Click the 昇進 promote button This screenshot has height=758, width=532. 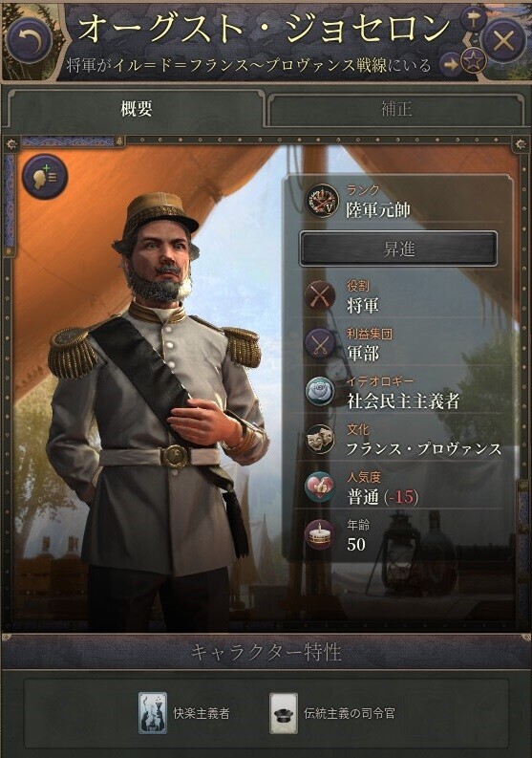coord(398,249)
